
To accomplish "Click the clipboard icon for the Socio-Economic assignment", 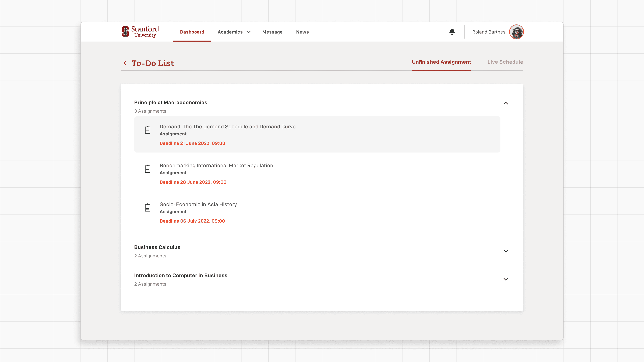I will [x=148, y=208].
